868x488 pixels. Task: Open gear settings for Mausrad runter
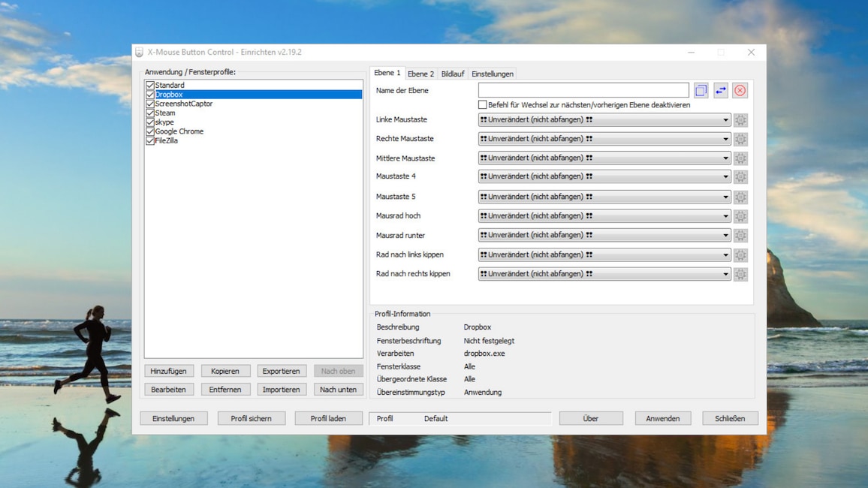point(740,235)
